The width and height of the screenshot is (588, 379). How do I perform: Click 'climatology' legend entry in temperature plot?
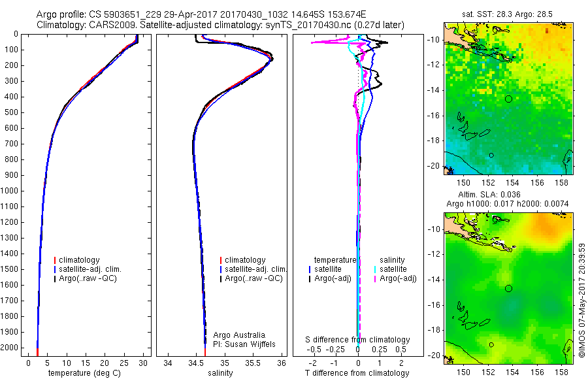[x=79, y=260]
